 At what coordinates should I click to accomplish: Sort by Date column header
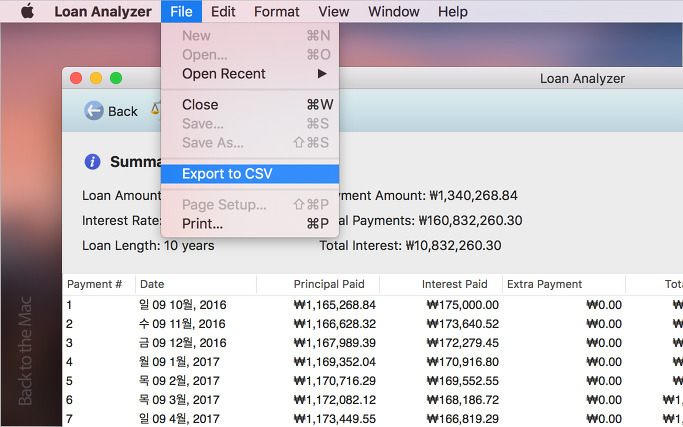pos(196,284)
